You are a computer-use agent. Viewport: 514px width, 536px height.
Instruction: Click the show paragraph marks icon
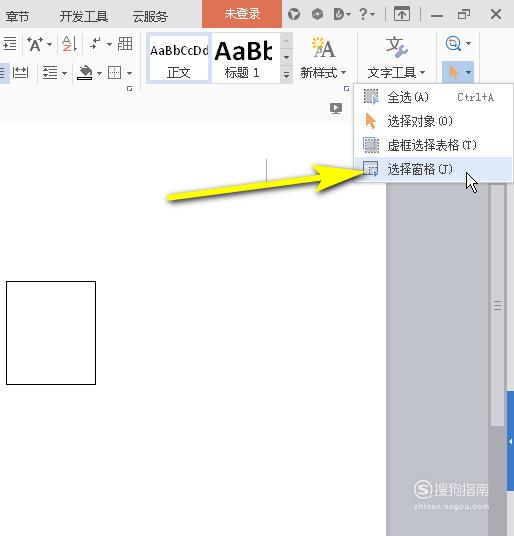pyautogui.click(x=95, y=44)
